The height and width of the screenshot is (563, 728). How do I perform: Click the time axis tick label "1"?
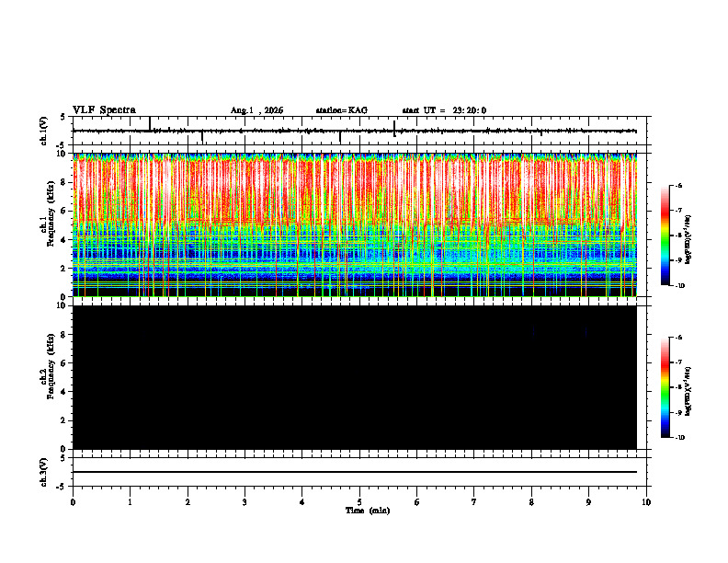[x=130, y=502]
